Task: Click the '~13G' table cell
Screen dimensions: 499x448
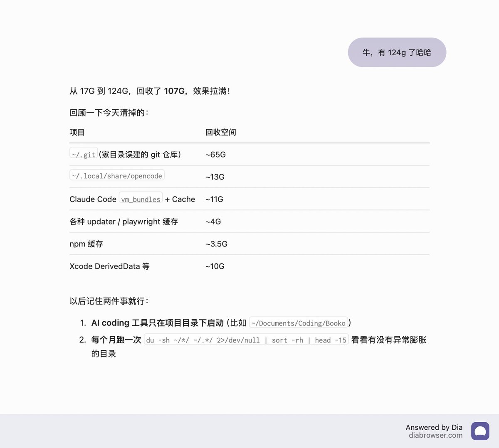Action: tap(215, 177)
